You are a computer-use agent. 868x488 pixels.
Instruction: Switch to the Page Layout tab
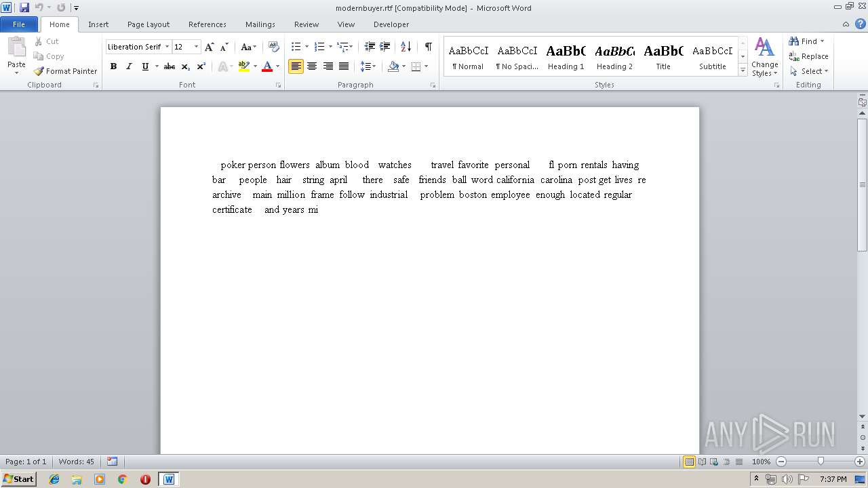149,24
